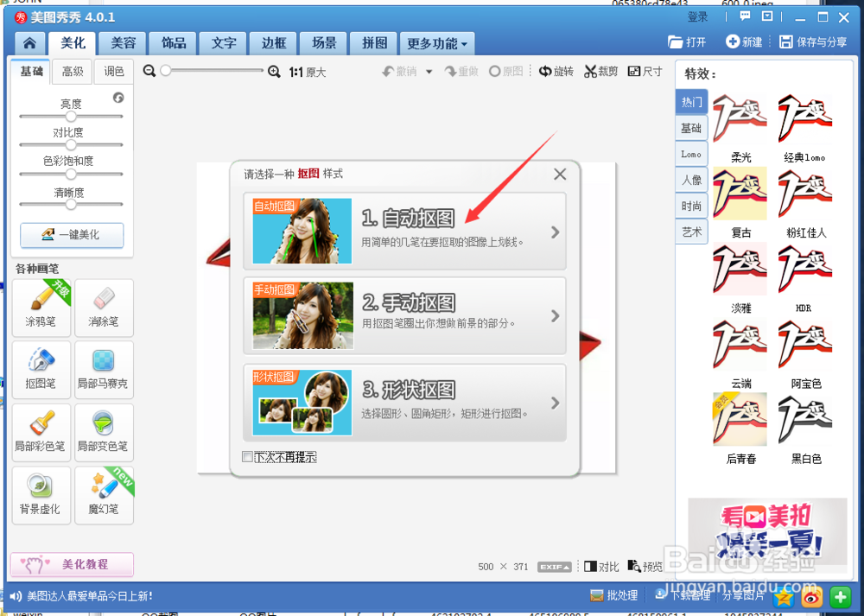Expand the 更多功能 dropdown
864x616 pixels.
(x=437, y=43)
